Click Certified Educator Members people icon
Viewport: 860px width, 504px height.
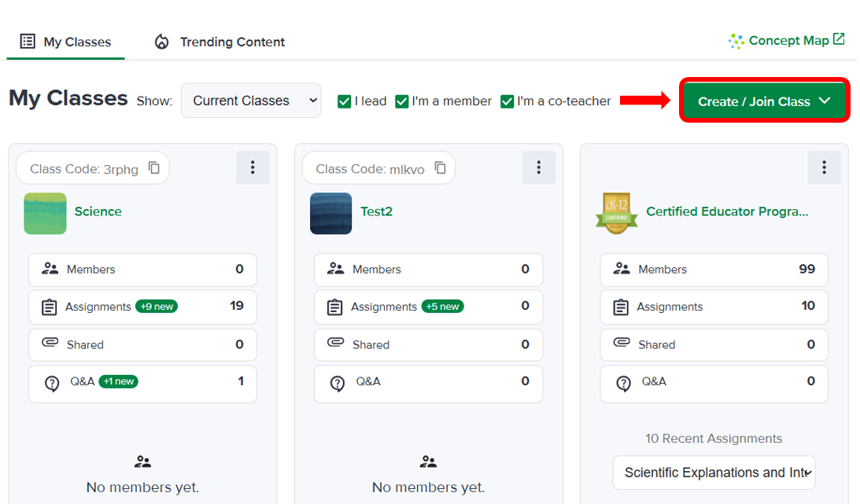coord(622,268)
